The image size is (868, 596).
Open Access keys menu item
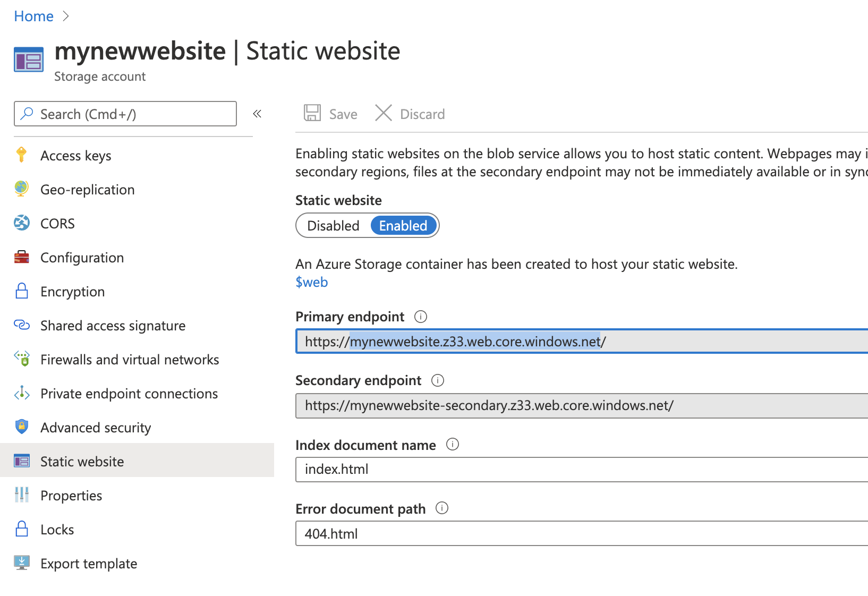(x=137, y=156)
